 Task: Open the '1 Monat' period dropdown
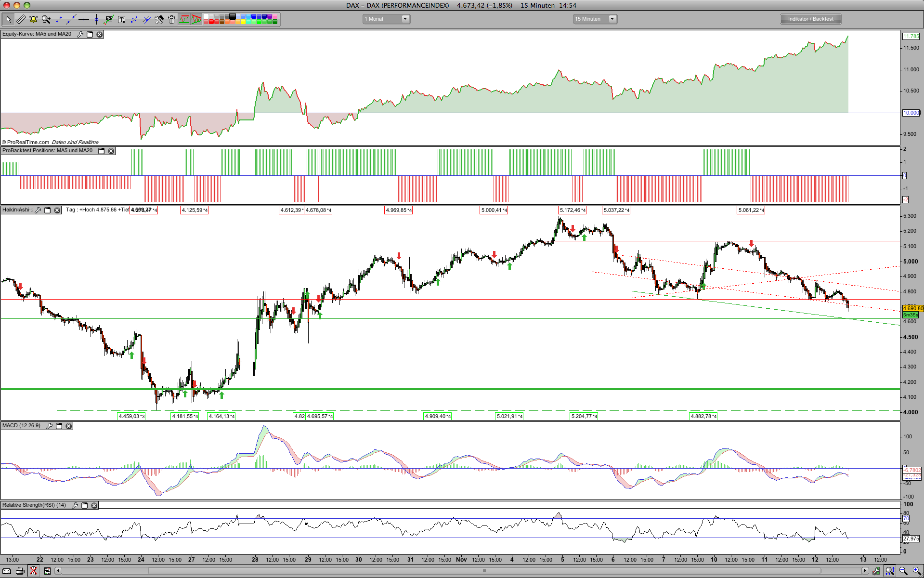(x=386, y=19)
